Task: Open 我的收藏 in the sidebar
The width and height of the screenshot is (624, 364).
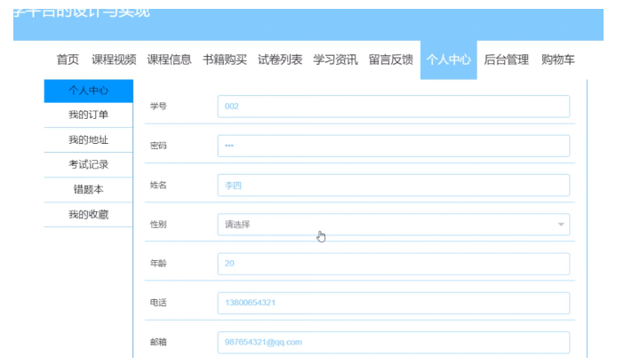Action: pyautogui.click(x=88, y=215)
